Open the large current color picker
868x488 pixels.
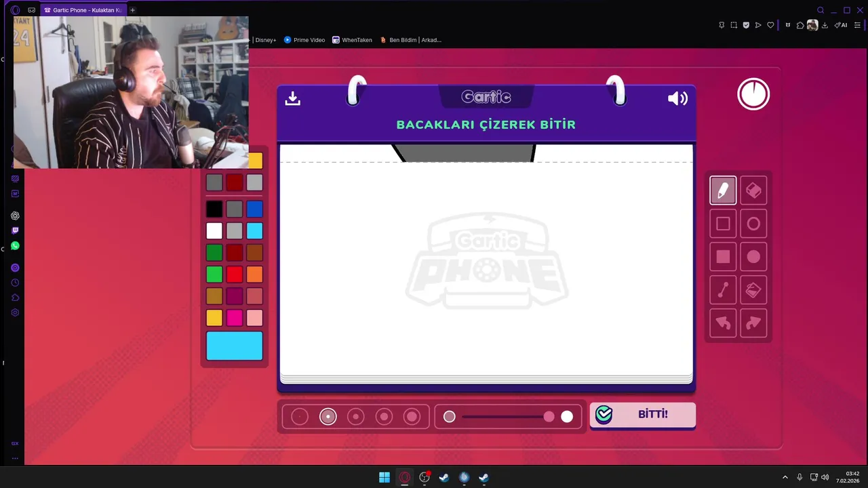click(235, 346)
